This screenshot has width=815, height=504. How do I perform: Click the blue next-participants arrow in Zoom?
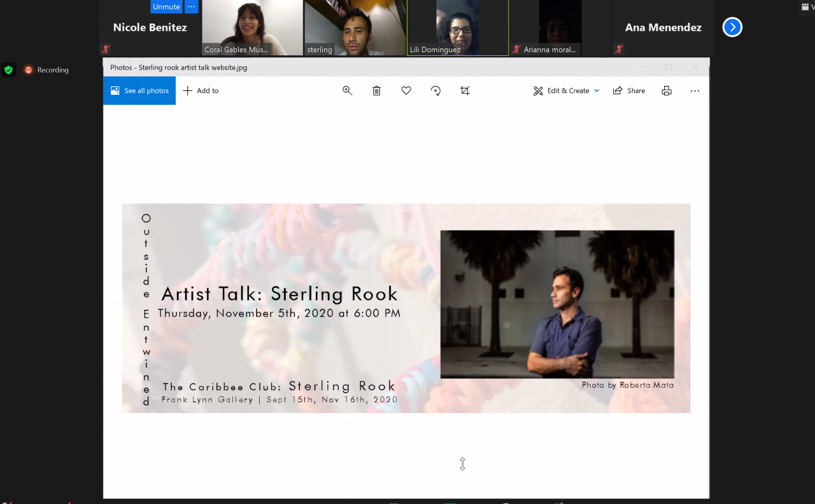click(732, 27)
